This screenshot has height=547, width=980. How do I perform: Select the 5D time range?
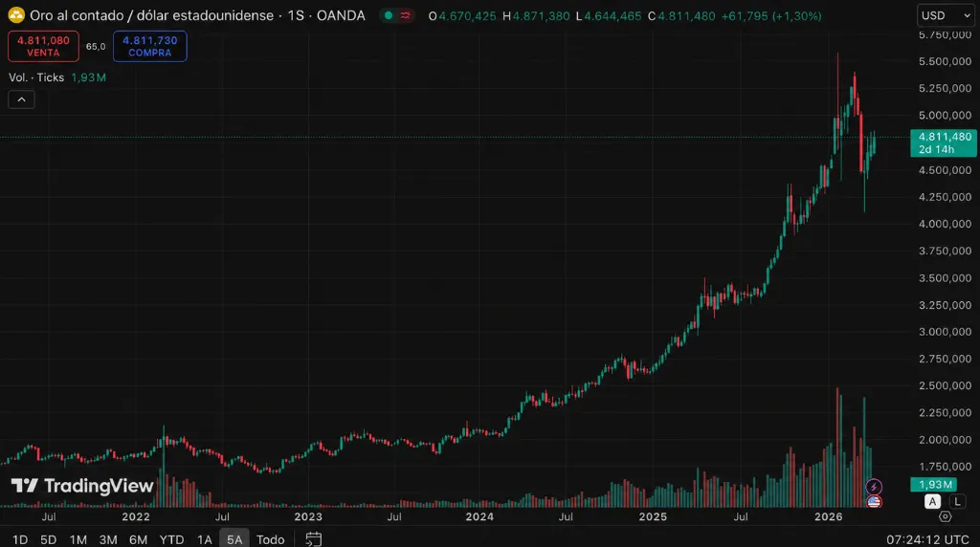coord(48,539)
